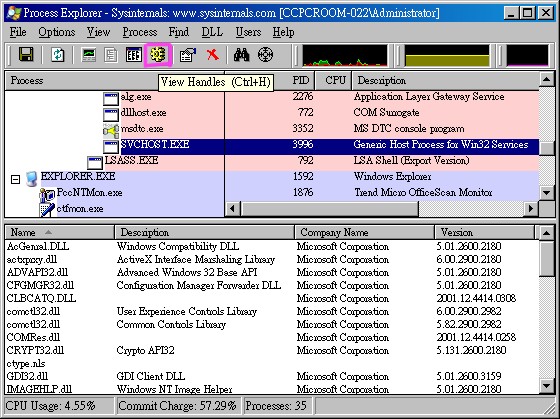Viewport: 560px width, 419px height.
Task: Click the dllhost.exe process icon
Action: (111, 114)
